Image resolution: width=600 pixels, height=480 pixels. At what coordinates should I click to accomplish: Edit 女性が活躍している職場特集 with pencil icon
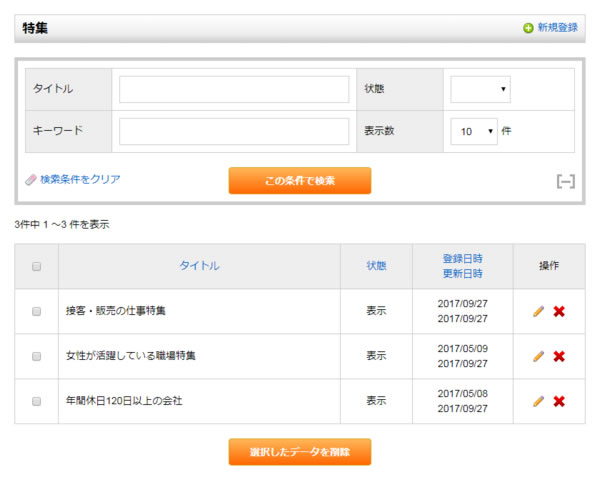[538, 356]
